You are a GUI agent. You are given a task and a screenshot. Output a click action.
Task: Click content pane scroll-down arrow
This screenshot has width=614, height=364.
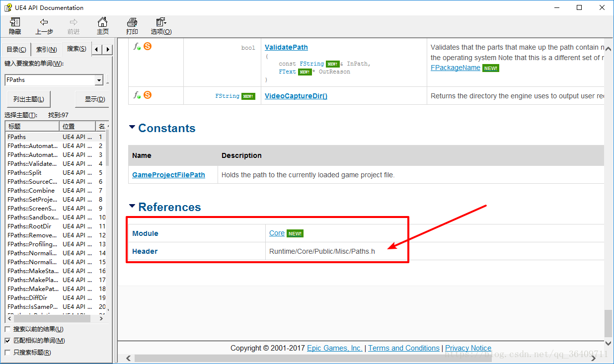[609, 343]
